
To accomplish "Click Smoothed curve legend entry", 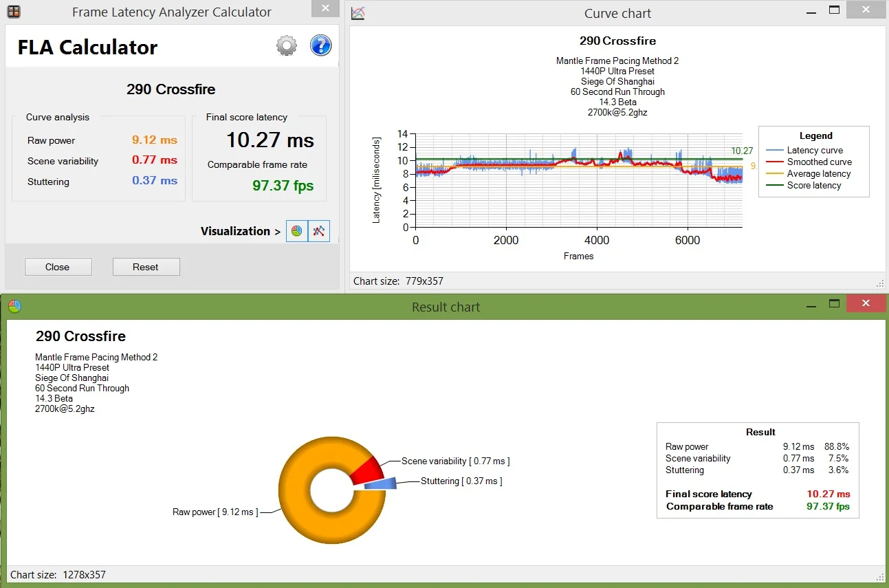I will [x=809, y=162].
